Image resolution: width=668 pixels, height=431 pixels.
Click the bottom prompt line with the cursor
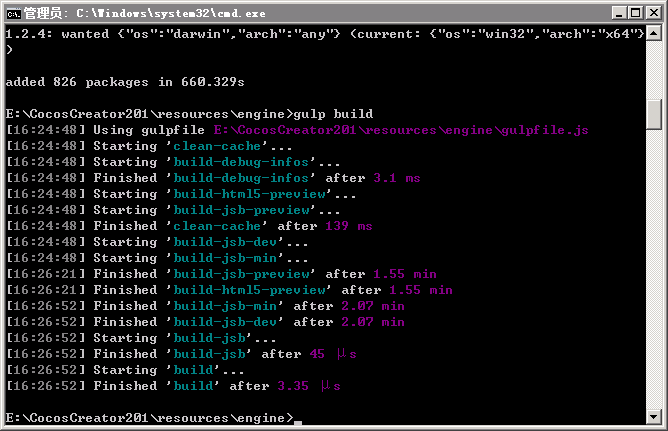150,417
